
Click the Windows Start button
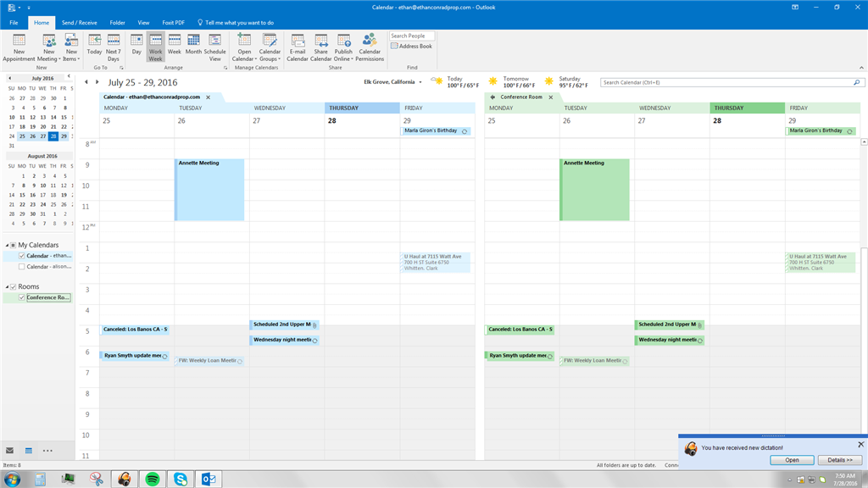click(x=12, y=480)
